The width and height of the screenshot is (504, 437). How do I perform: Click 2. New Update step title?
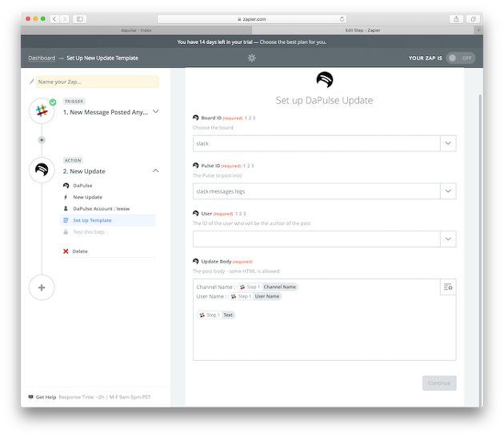pyautogui.click(x=84, y=171)
